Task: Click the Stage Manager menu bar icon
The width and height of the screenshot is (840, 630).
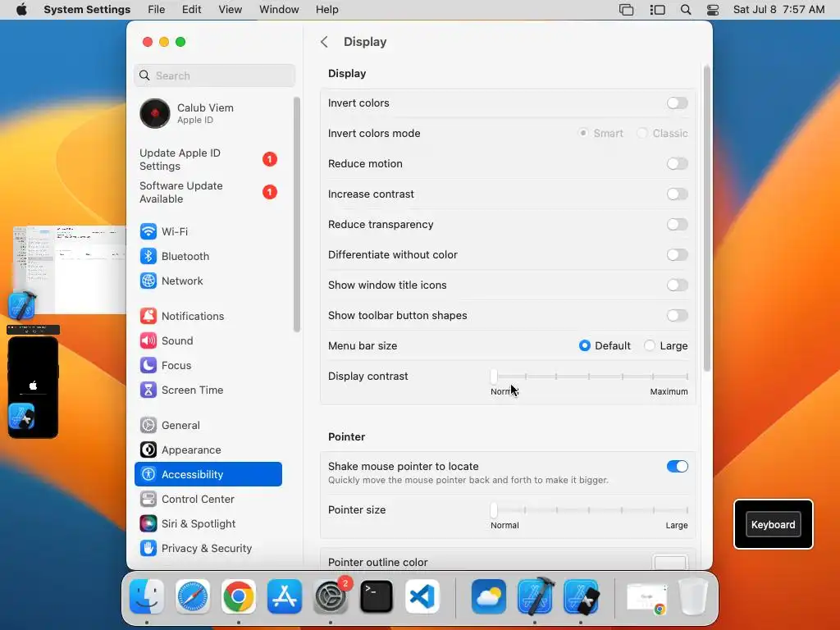Action: click(657, 10)
